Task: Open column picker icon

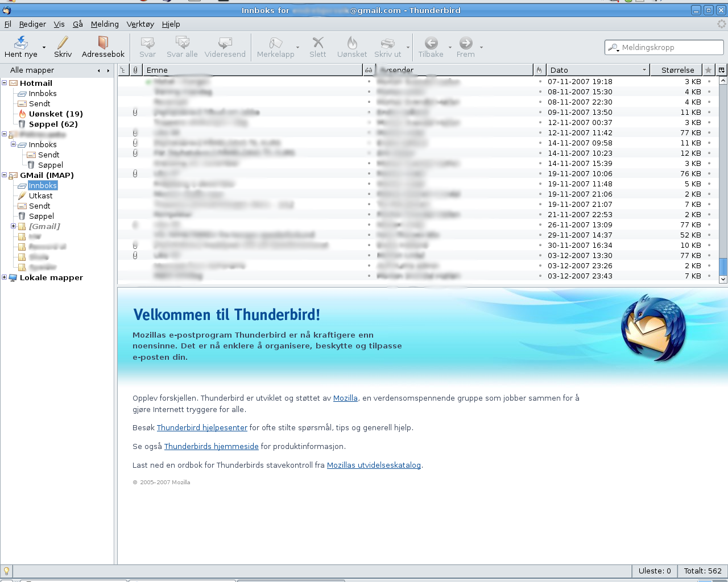Action: click(721, 70)
